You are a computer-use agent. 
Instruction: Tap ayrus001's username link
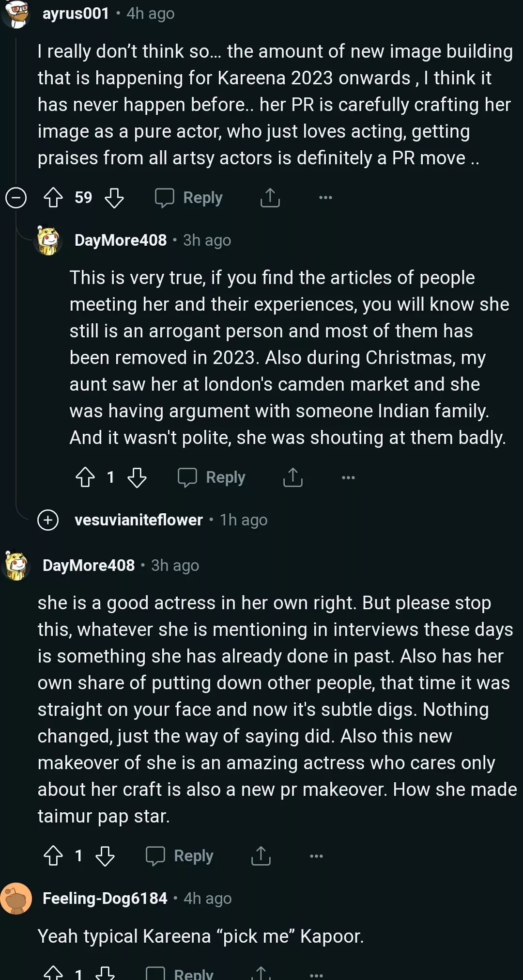[76, 14]
